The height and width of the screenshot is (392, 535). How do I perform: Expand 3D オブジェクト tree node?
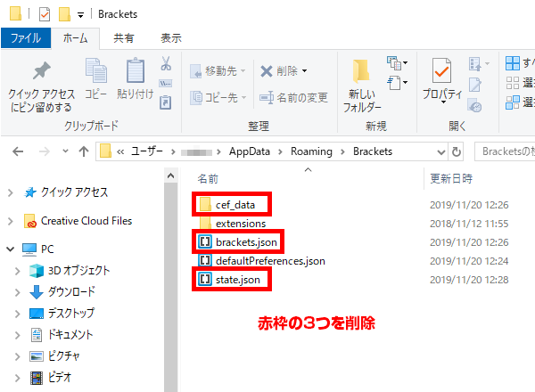[18, 271]
